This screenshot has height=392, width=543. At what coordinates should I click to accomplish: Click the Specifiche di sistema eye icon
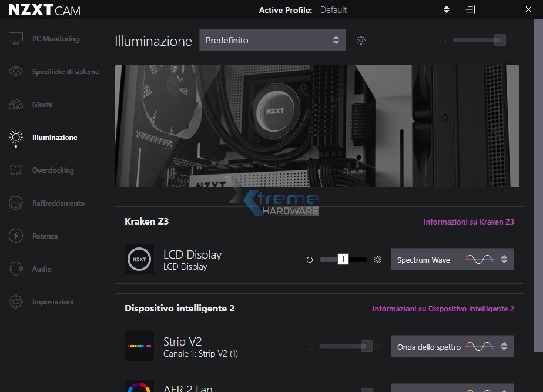pyautogui.click(x=16, y=72)
